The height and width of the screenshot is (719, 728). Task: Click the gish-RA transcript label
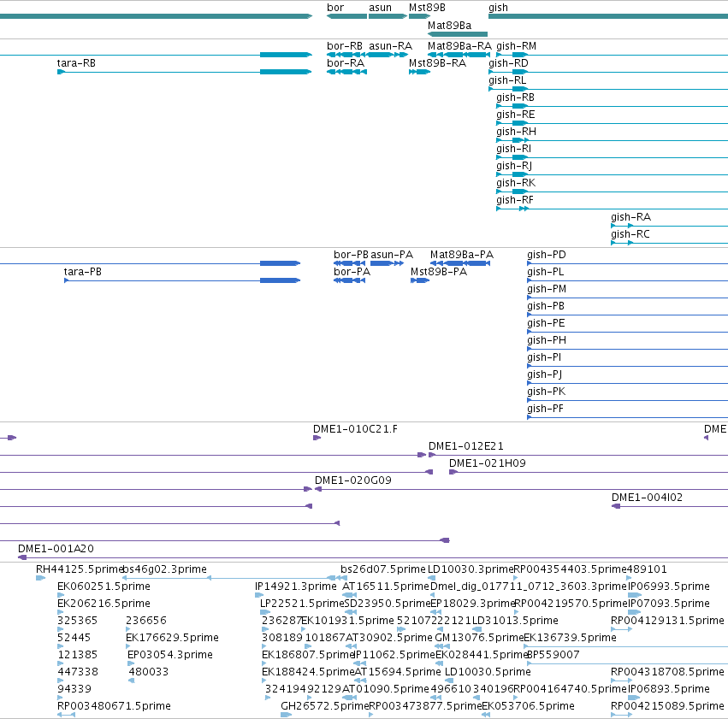click(631, 217)
